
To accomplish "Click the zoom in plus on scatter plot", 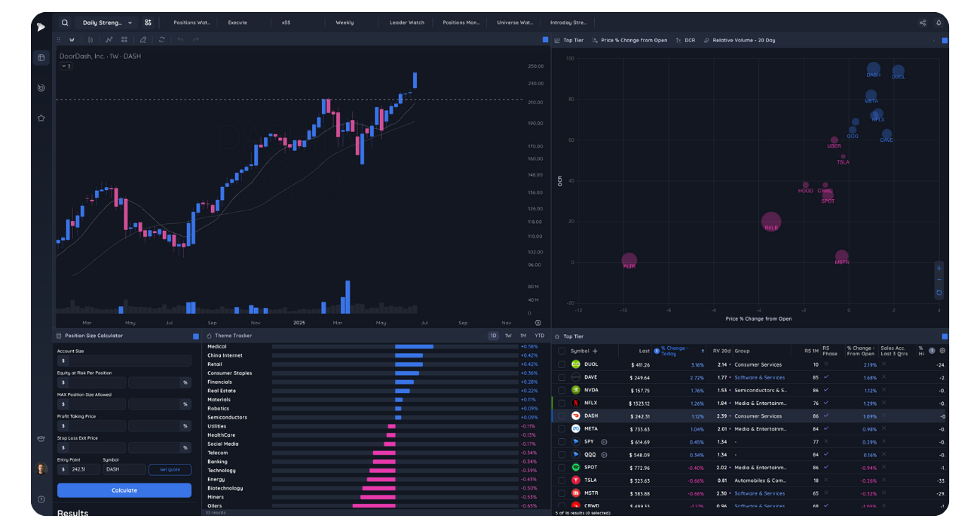I will (939, 268).
